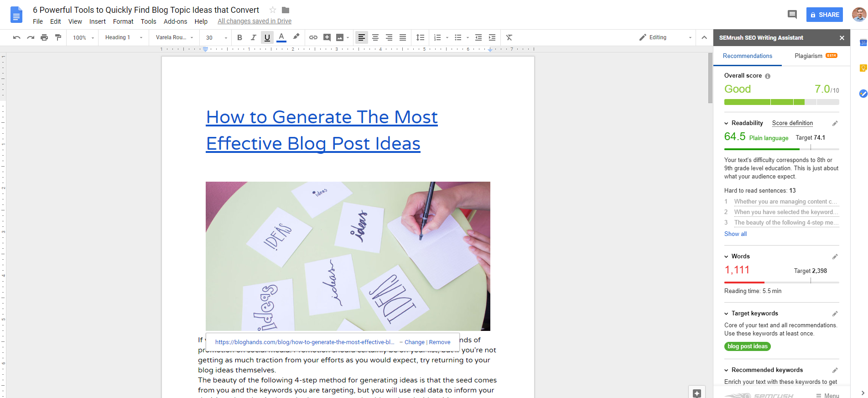Screen dimensions: 868x398
Task: Open the bloghands.com URL in link popup
Action: pos(305,342)
